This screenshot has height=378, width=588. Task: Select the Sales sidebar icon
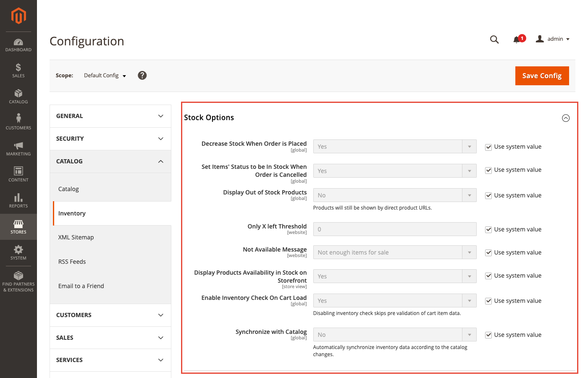(x=18, y=70)
